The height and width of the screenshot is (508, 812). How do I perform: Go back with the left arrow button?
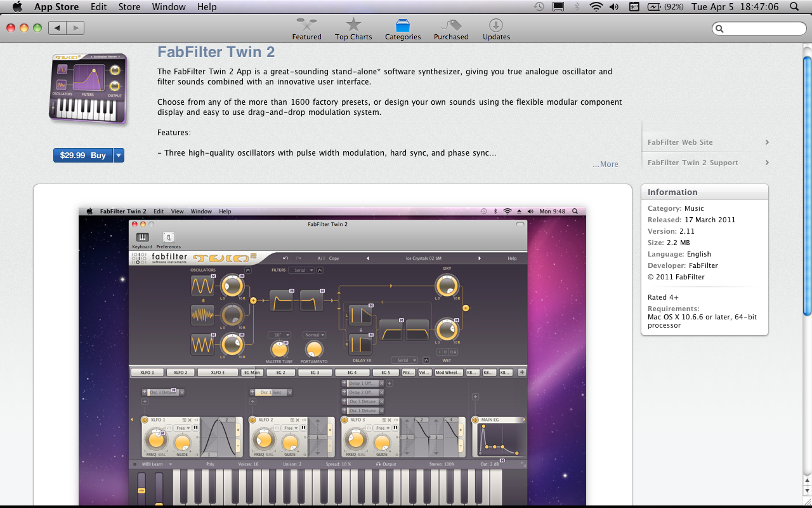tap(57, 28)
